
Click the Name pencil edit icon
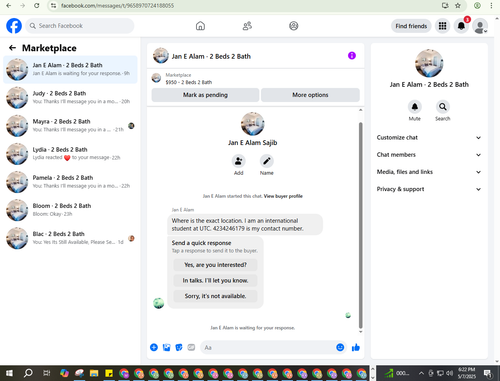[267, 161]
